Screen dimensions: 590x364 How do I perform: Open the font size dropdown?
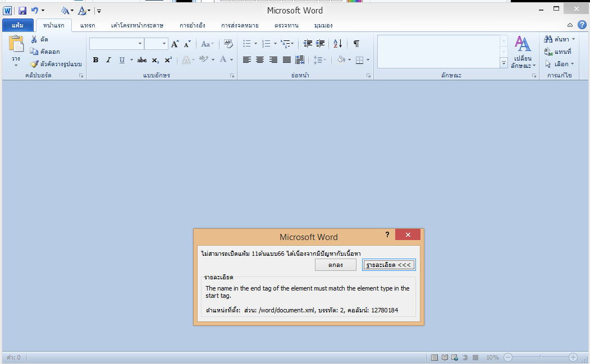164,44
